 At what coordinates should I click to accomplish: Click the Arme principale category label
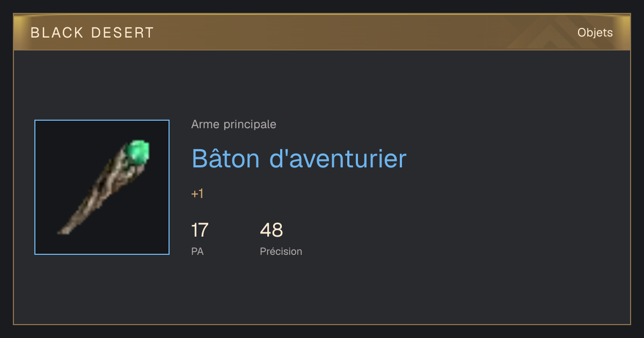(x=234, y=124)
